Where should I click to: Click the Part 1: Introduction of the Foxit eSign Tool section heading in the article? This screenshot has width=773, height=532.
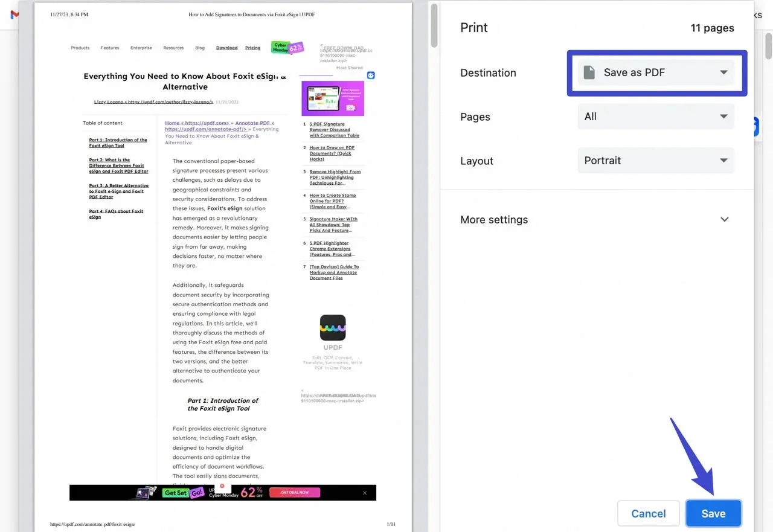pos(223,405)
